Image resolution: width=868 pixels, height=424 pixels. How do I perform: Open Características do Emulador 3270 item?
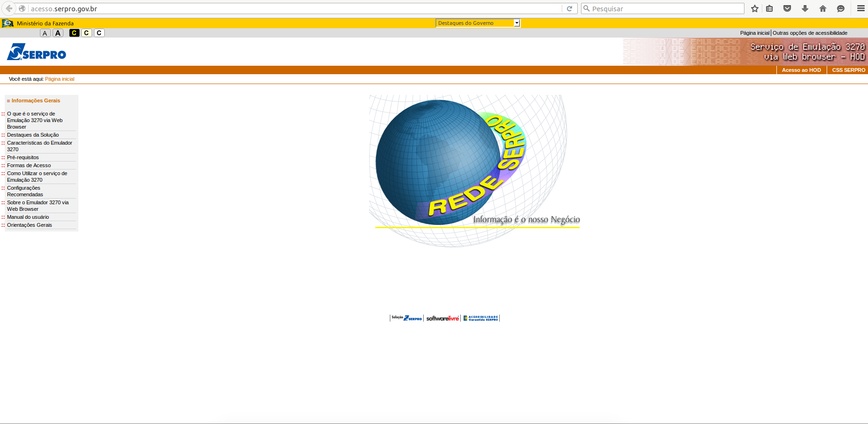(39, 146)
